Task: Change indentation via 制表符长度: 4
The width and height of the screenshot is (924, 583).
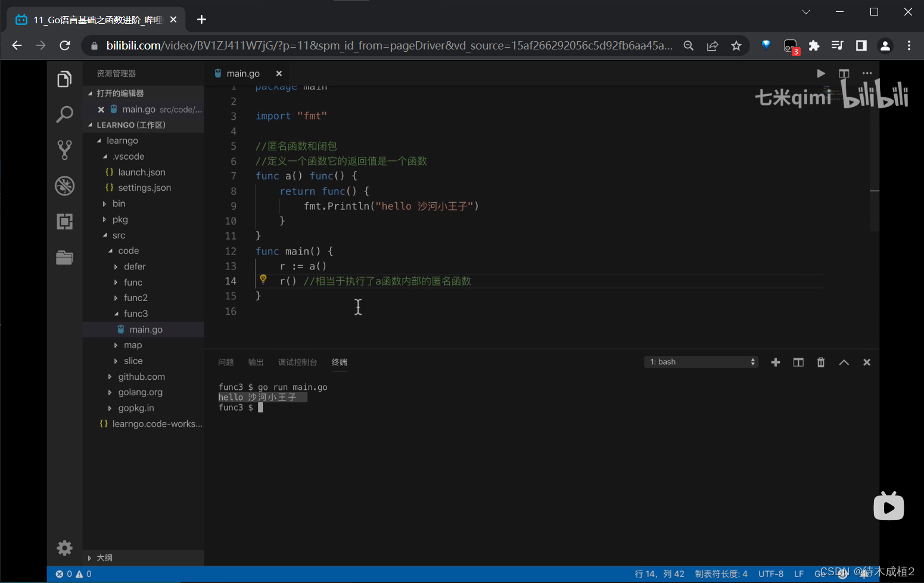Action: pyautogui.click(x=721, y=574)
